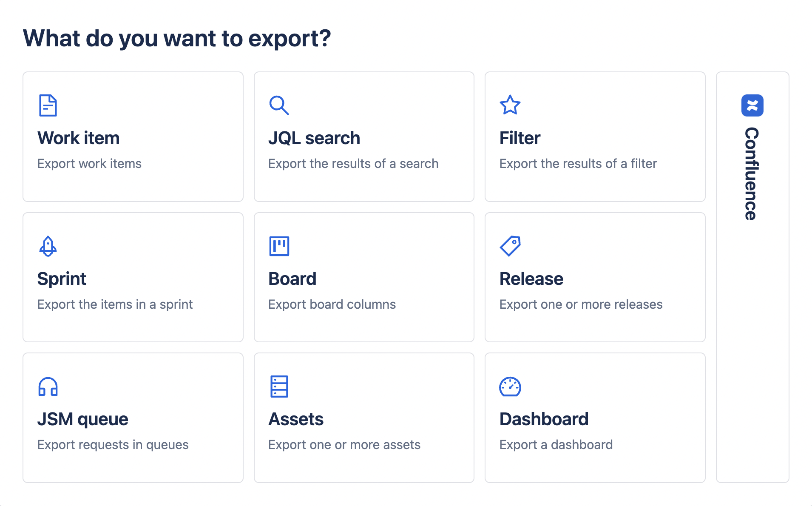Click the JQL search magnifier icon
Image resolution: width=812 pixels, height=506 pixels.
[x=279, y=105]
